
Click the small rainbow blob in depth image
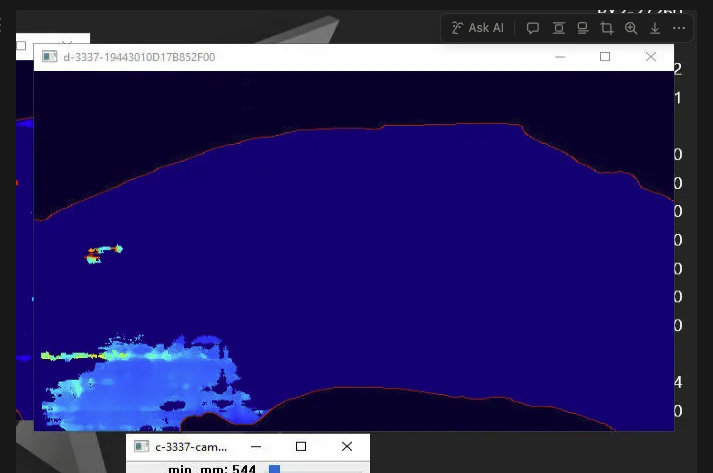point(103,252)
